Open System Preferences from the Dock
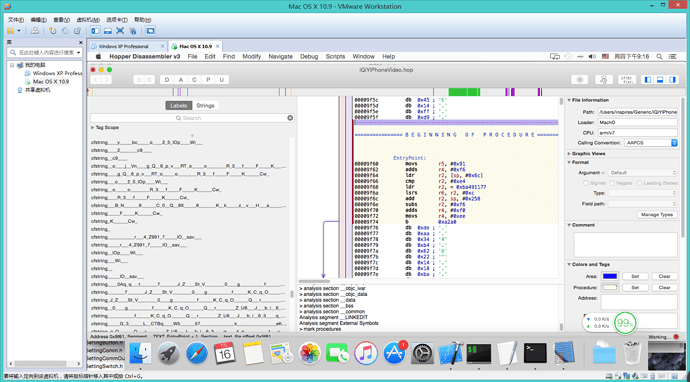Viewport: 690px width, 382px height. [422, 353]
